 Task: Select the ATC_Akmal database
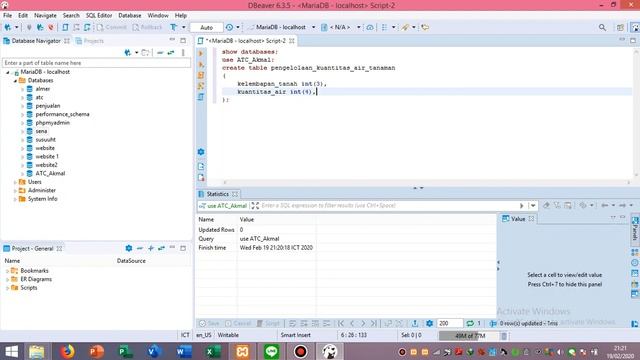click(x=50, y=173)
